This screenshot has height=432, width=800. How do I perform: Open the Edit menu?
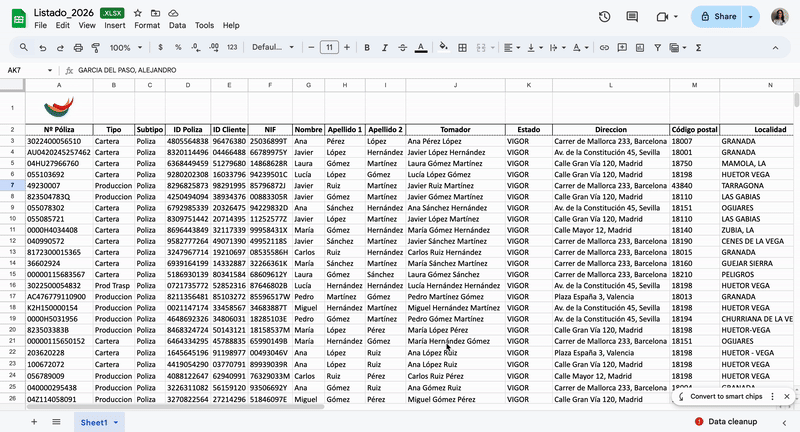[x=63, y=26]
